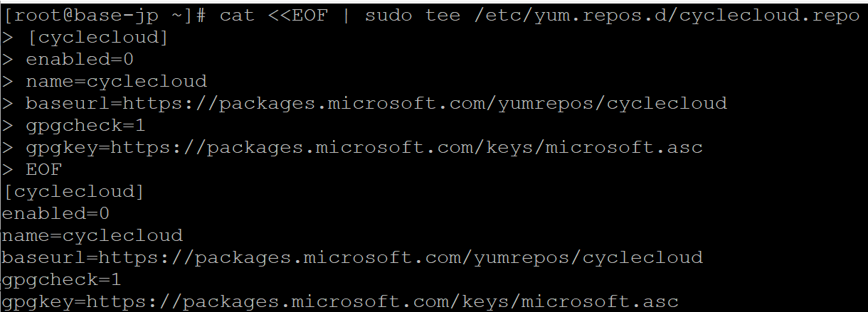
Task: Click the pipe character in the command
Action: pyautogui.click(x=346, y=15)
